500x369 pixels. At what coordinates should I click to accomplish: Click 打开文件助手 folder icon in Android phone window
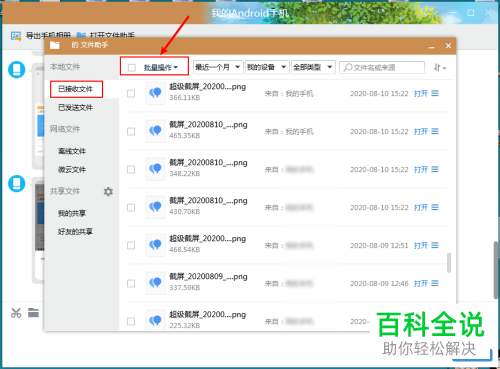point(81,35)
